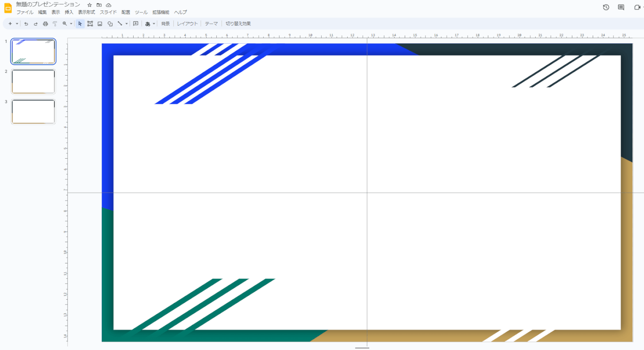Select the dark navy diagonal stripes
The height and width of the screenshot is (350, 644).
coord(560,70)
